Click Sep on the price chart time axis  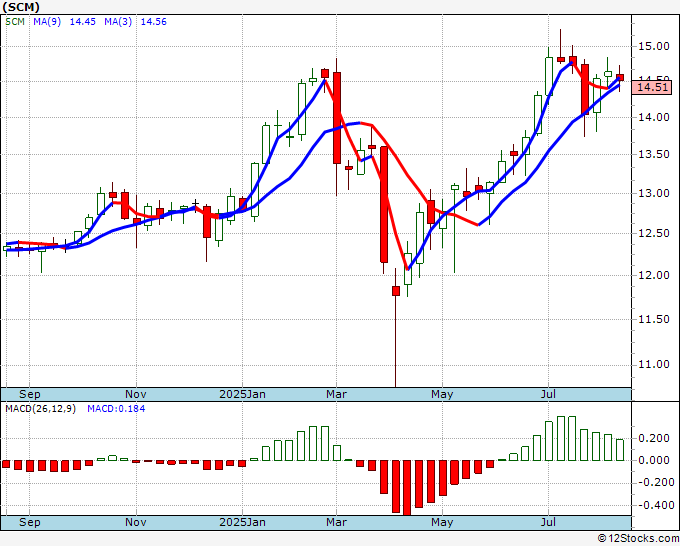(x=29, y=394)
